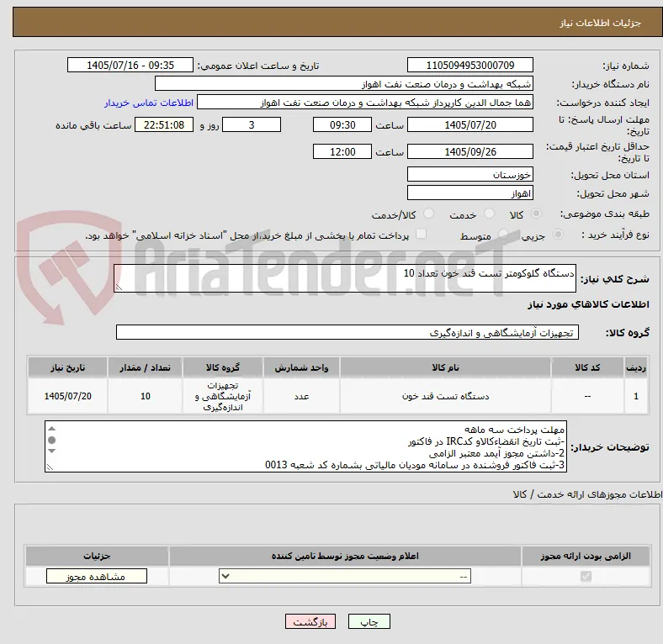The width and height of the screenshot is (663, 644).
Task: Expand the اعلام وضعیت مجوز dropdown
Action: [345, 577]
